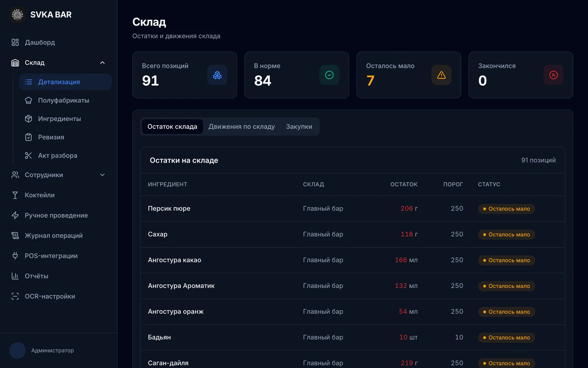Click the Ручное проведение lightning icon

15,215
